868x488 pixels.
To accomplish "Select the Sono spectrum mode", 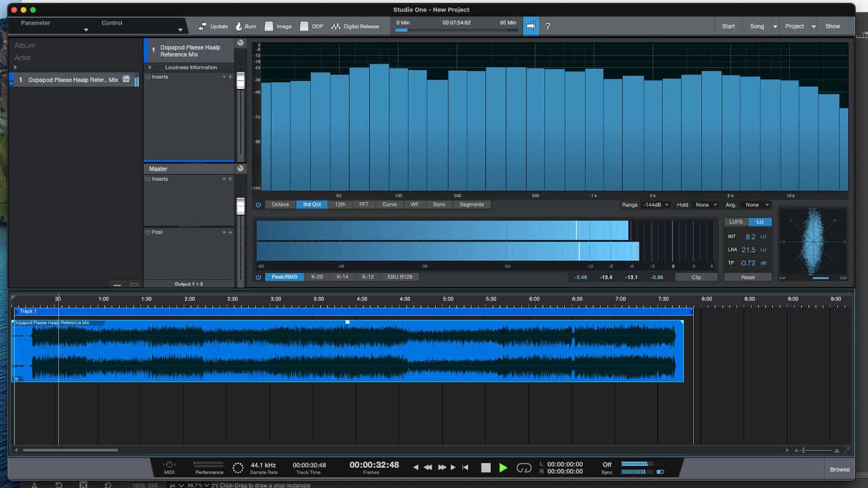I will coord(439,205).
